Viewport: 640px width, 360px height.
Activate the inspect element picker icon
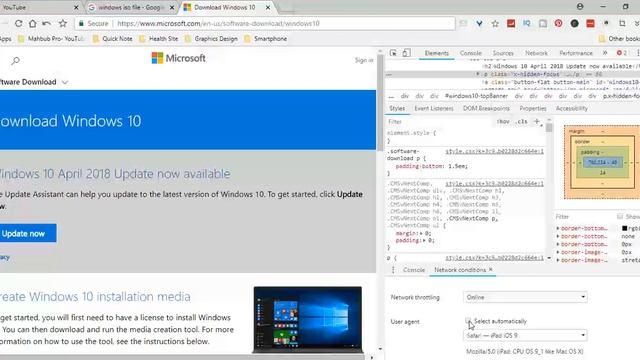393,53
